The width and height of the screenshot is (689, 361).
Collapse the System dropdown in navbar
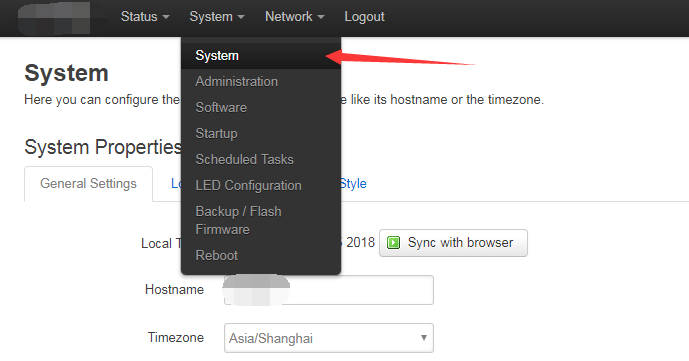(217, 17)
